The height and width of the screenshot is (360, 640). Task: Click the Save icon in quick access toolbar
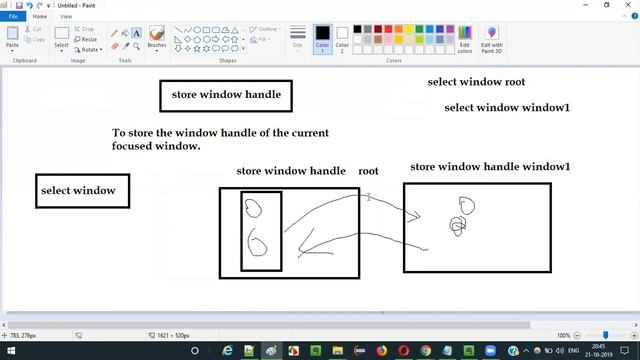(19, 5)
